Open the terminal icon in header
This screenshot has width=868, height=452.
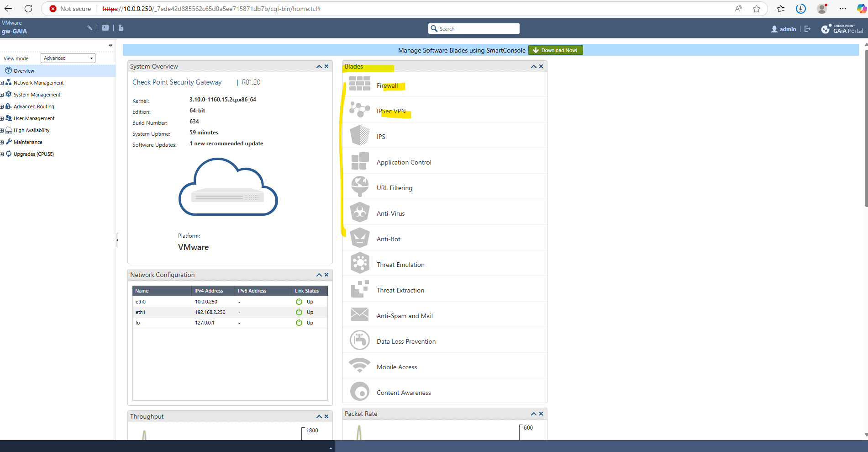(x=105, y=28)
